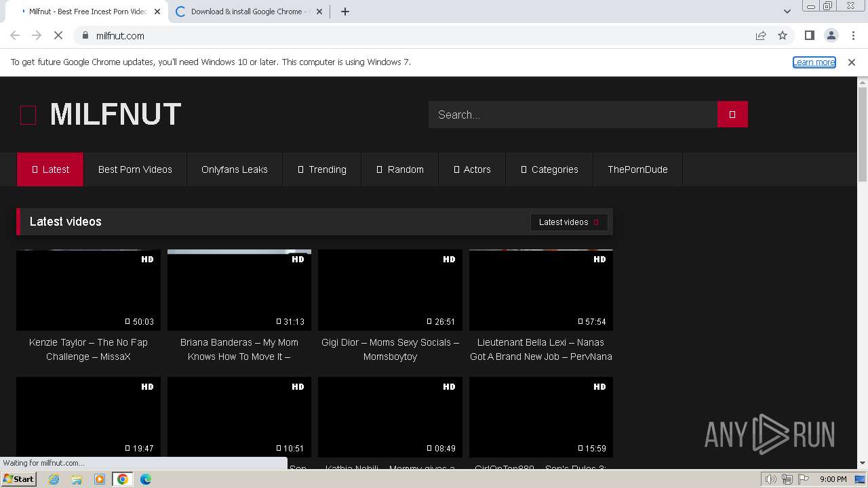The image size is (868, 488).
Task: Focus the site Search field
Action: tap(573, 115)
